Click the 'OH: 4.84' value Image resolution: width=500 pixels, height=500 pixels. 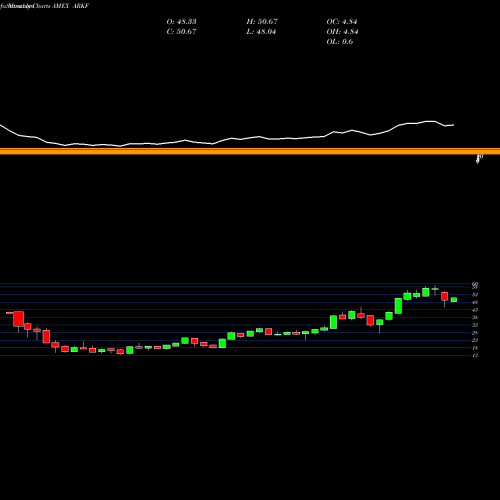point(342,32)
